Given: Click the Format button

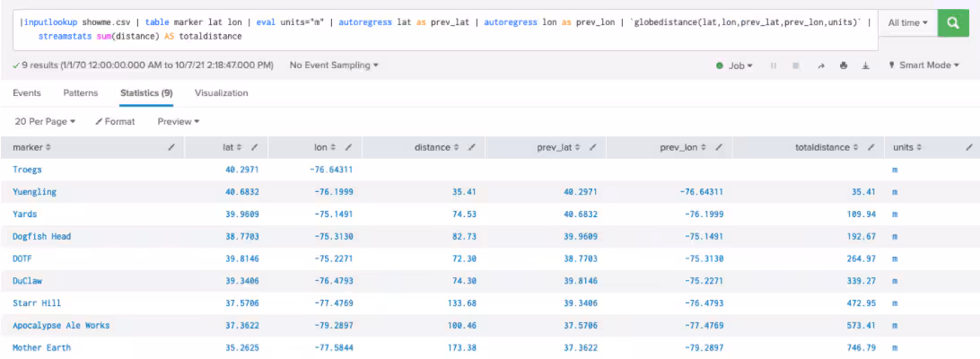Looking at the screenshot, I should pos(115,120).
